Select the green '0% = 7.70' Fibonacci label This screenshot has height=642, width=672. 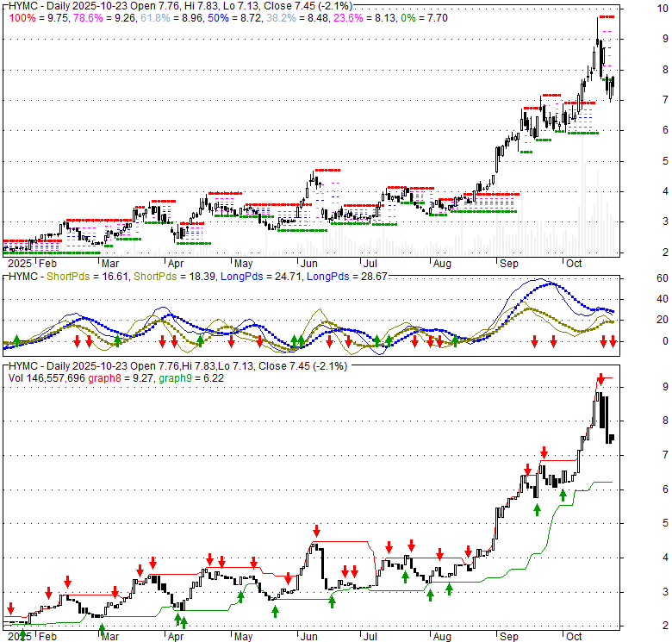point(424,18)
